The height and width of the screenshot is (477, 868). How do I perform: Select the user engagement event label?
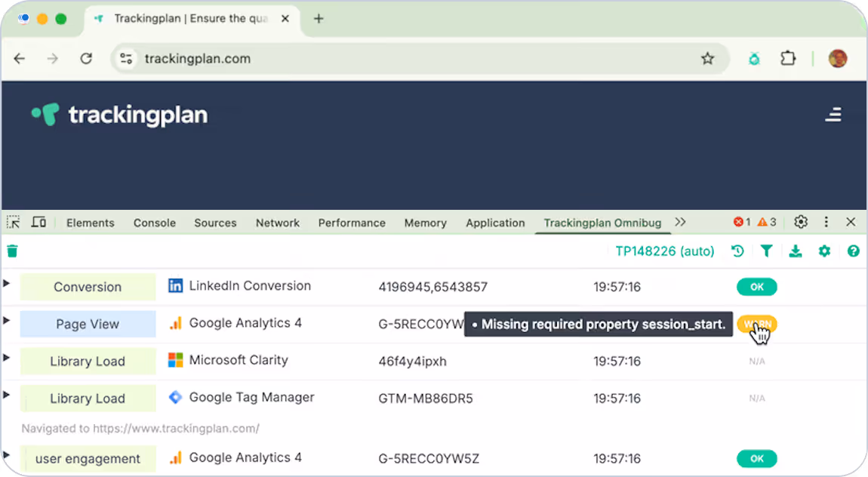coord(88,459)
